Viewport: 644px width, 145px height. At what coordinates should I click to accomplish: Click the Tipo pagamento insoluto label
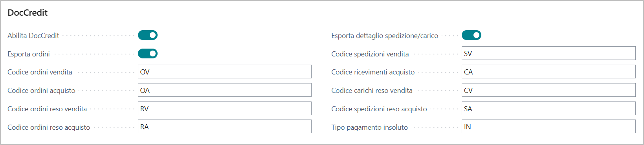[370, 127]
